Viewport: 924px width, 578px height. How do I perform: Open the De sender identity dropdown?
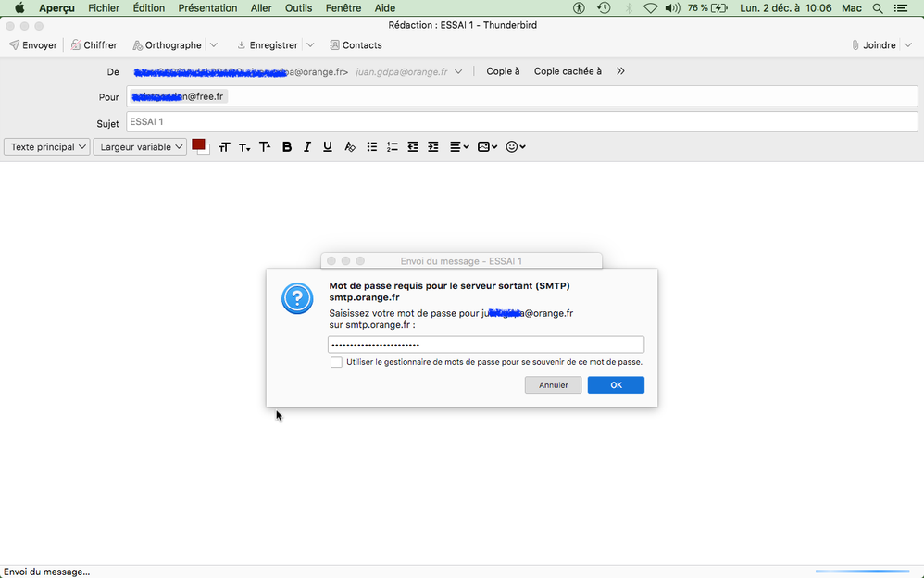pos(458,72)
